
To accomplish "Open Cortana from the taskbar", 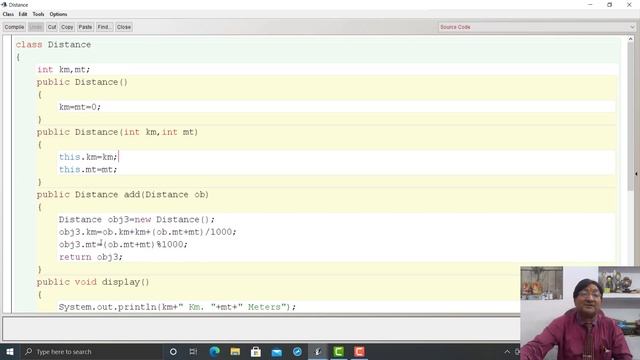I will click(173, 351).
